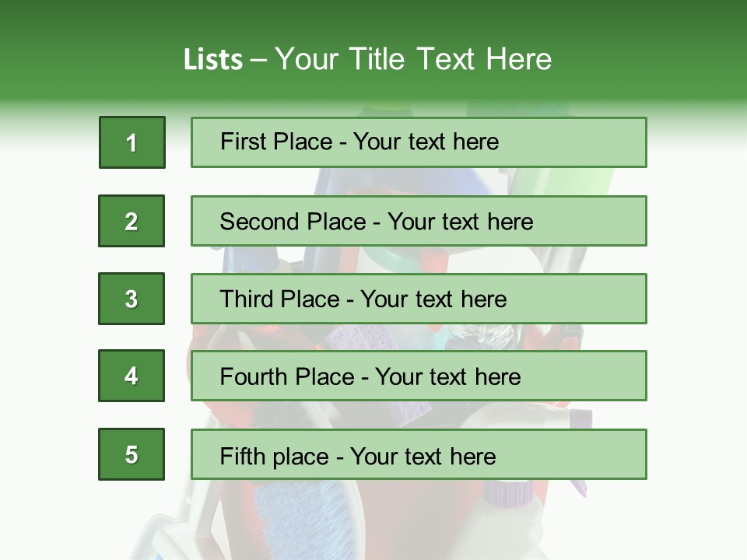Click the Second Place text bar
Viewport: 747px width, 560px height.
pos(419,221)
